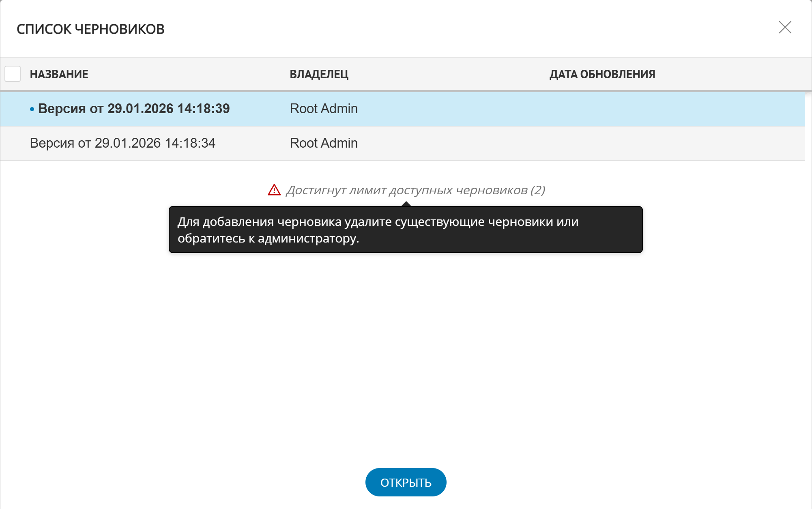
Task: Sort by the ВЛАДЕЛЕЦ column header
Action: pos(319,74)
